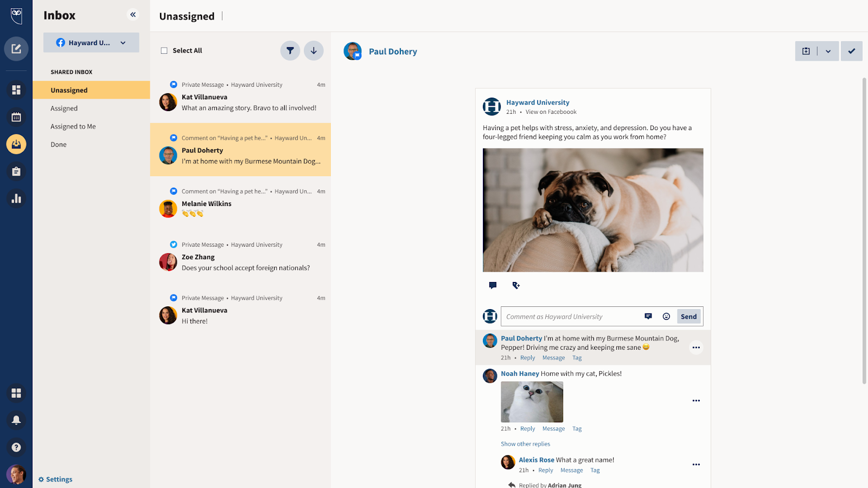This screenshot has height=488, width=868.
Task: Select the Done folder in shared inbox
Action: [x=58, y=144]
